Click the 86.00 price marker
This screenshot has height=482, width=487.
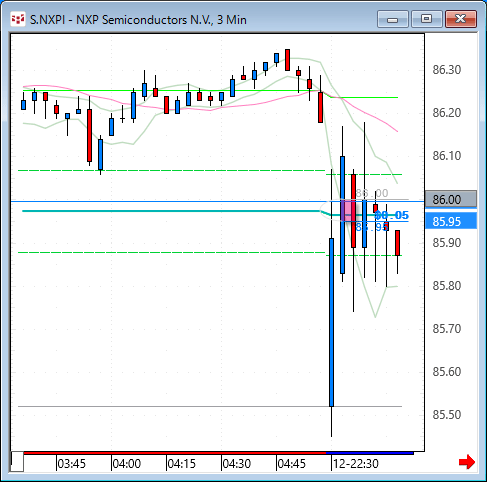[451, 199]
